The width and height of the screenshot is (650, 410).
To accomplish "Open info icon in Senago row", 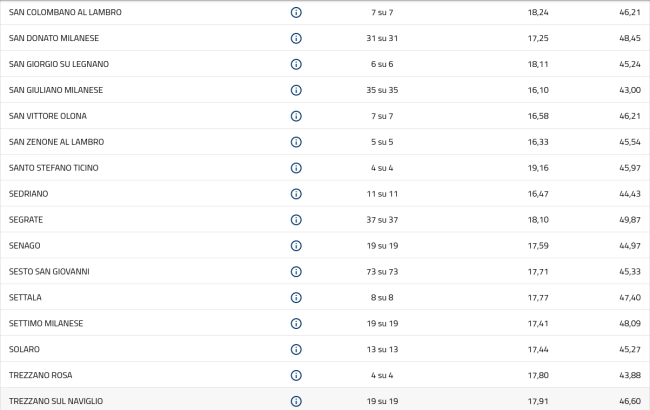I will (x=296, y=246).
